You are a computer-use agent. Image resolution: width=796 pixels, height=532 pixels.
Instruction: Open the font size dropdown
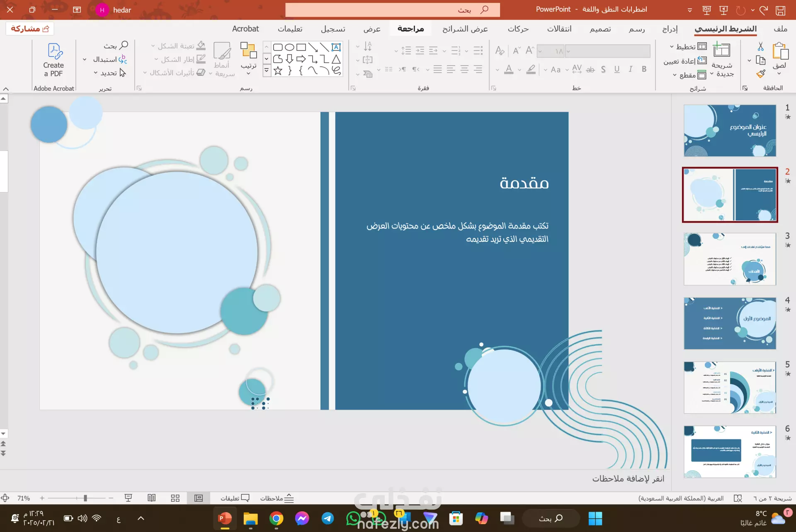(x=540, y=51)
